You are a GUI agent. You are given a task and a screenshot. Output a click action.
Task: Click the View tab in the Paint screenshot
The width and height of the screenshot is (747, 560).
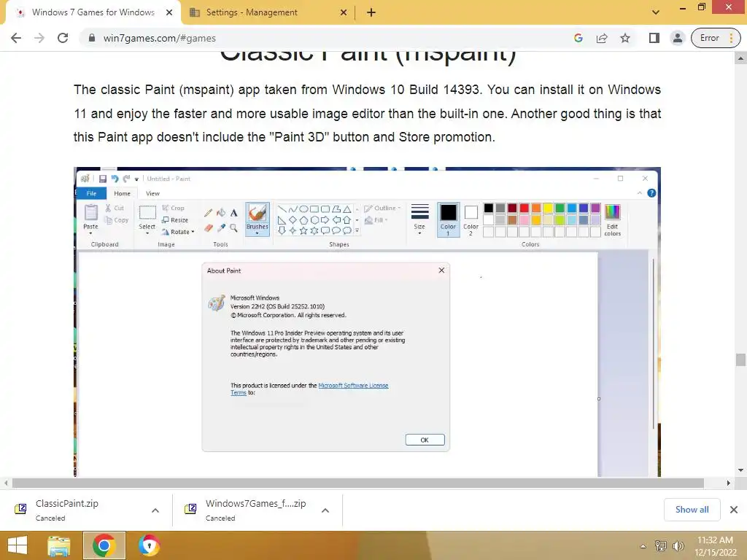[x=152, y=193]
